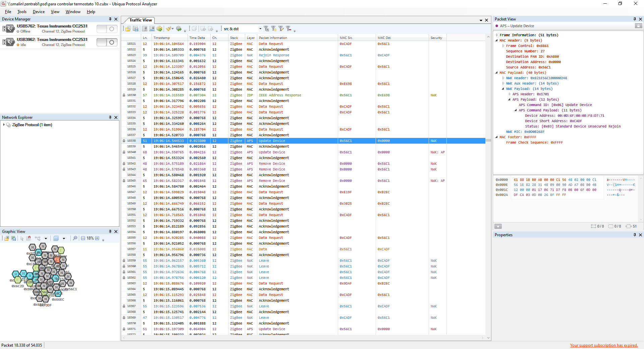Screen dimensions: 644x349
Task: Click the lock icon button in Packet View header
Action: click(639, 26)
